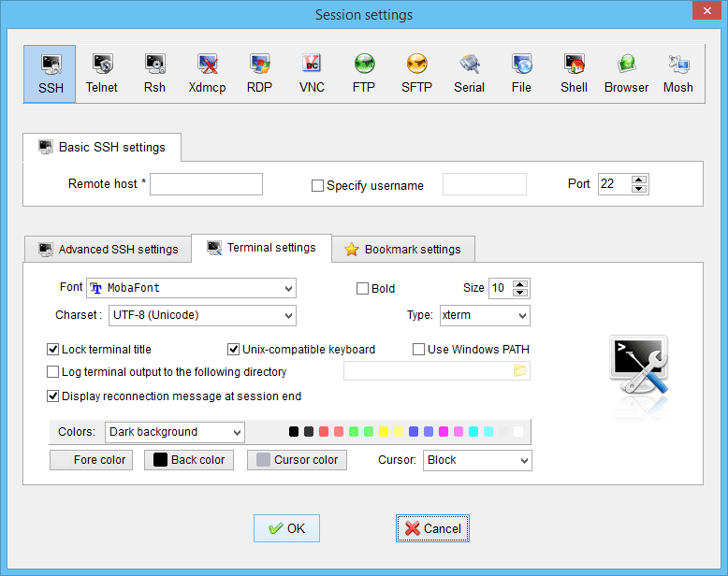Select the File session type
Screen dimensions: 728x576
point(521,74)
